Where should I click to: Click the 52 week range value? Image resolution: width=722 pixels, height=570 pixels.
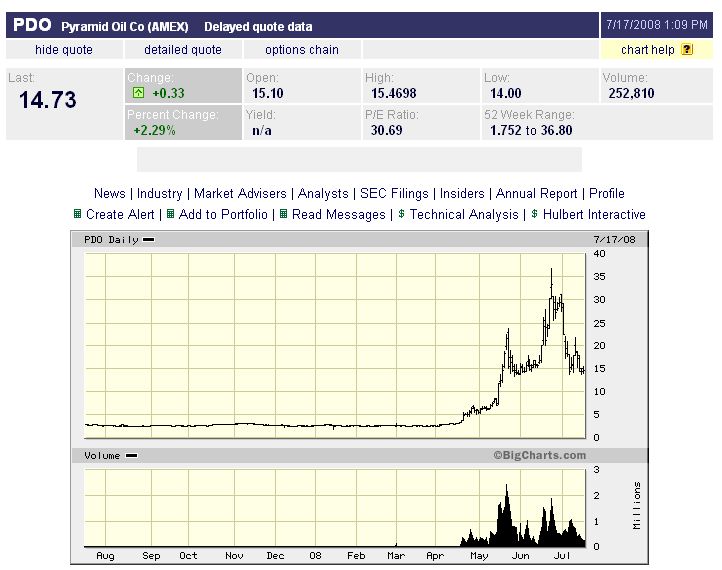tap(531, 130)
